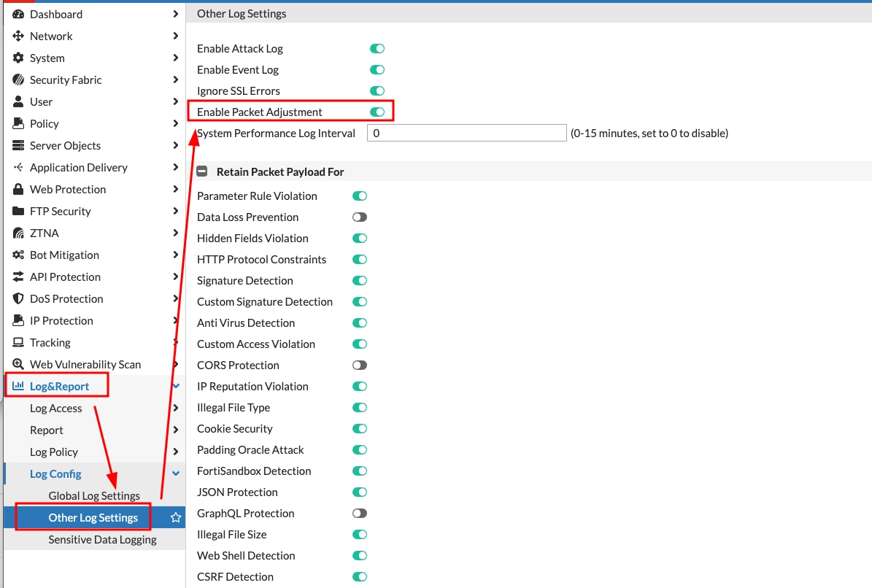Expand System menu chevron
872x588 pixels.
point(176,58)
